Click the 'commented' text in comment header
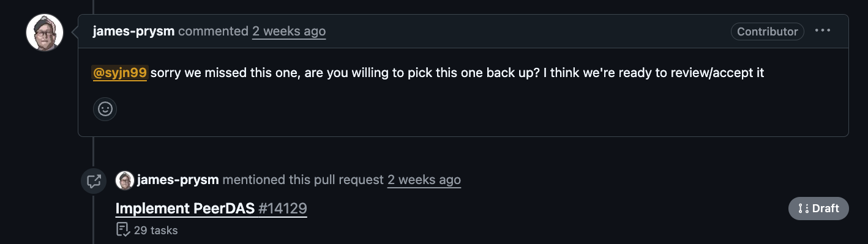 pos(214,31)
